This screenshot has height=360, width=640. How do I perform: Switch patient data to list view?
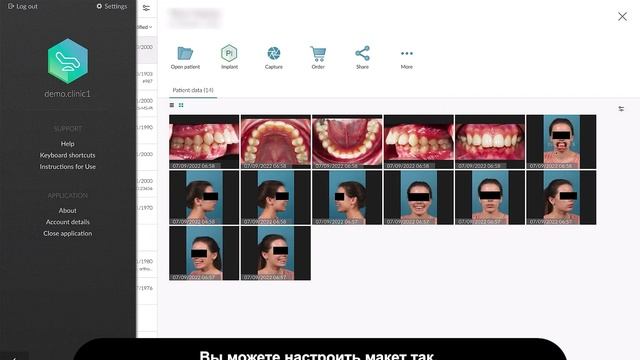tap(172, 105)
